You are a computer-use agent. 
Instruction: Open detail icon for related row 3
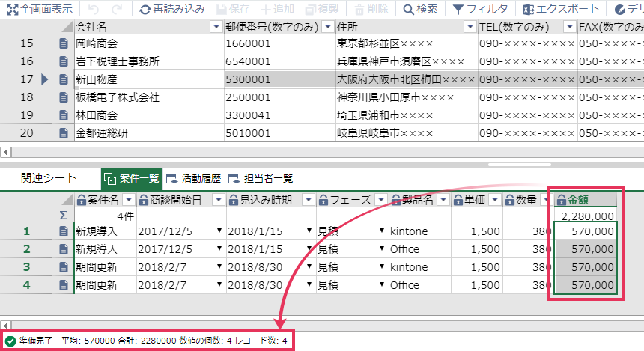point(64,266)
